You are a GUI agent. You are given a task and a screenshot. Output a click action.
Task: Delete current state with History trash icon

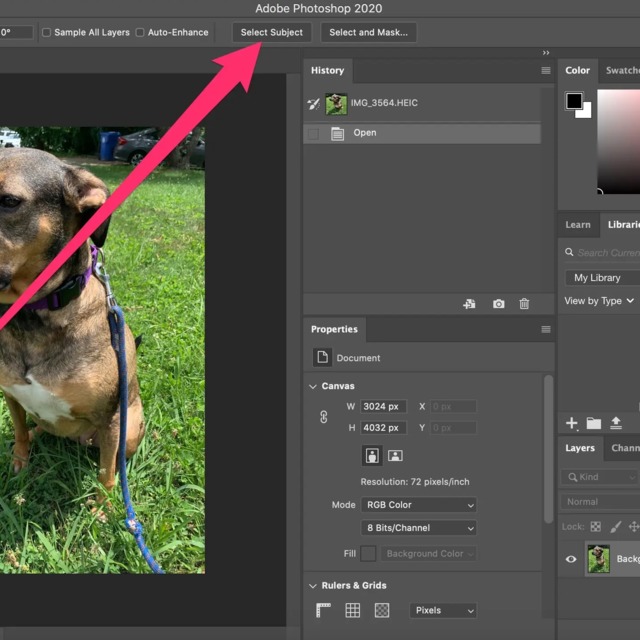click(x=524, y=304)
